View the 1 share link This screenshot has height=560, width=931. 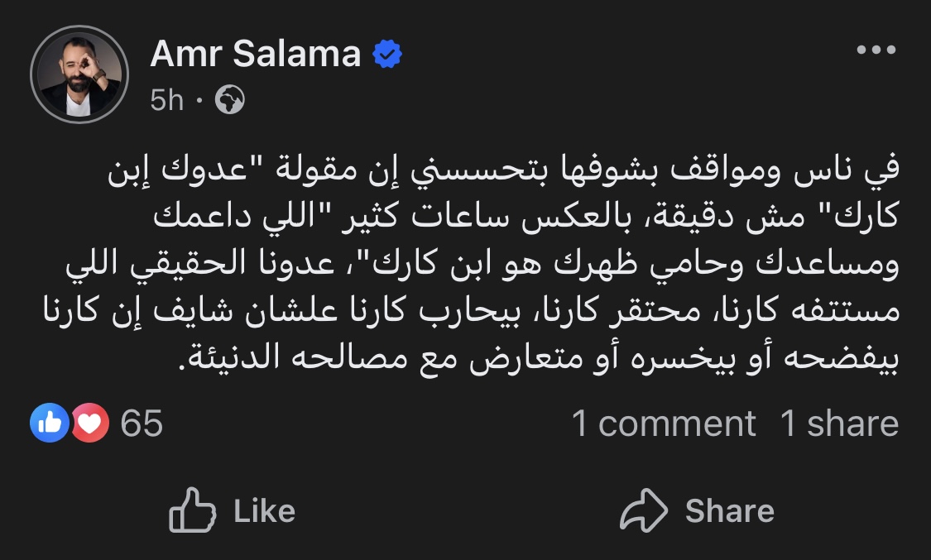click(839, 424)
